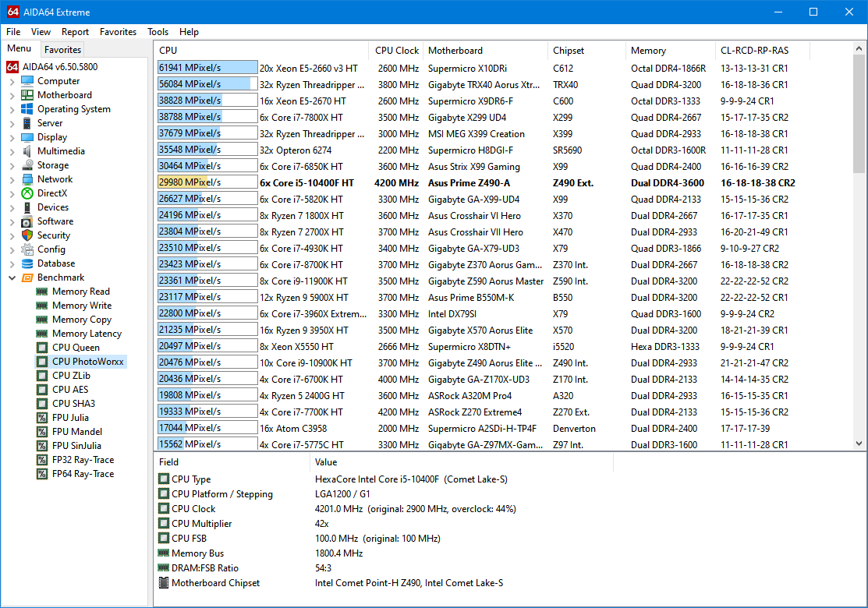Open the Tools menu
Viewport: 868px width, 608px height.
coord(158,31)
